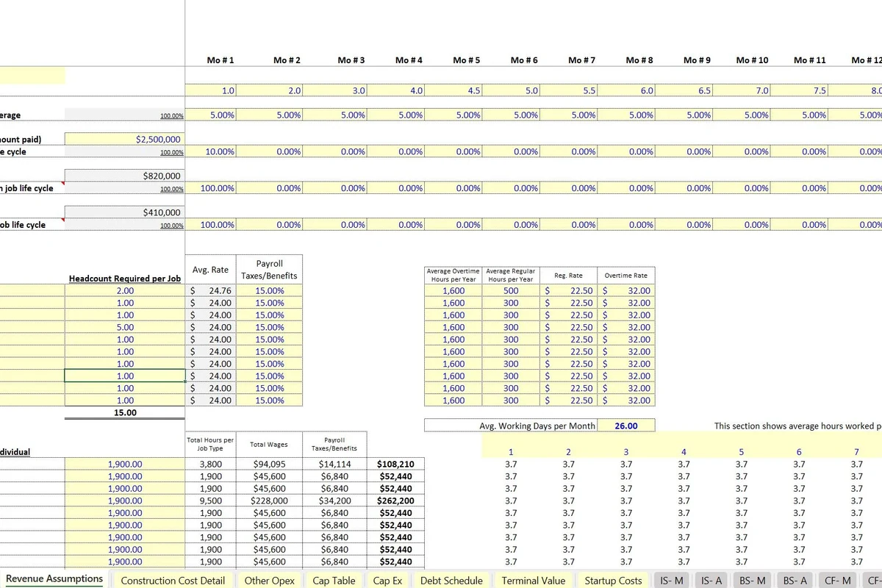Select the 500 regular hours cell
Image resolution: width=882 pixels, height=588 pixels.
click(511, 290)
